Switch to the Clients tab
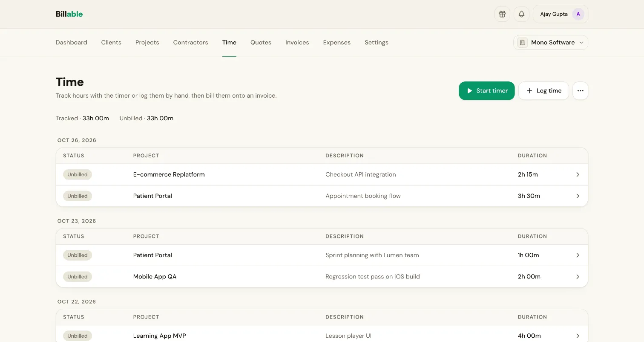 click(111, 43)
